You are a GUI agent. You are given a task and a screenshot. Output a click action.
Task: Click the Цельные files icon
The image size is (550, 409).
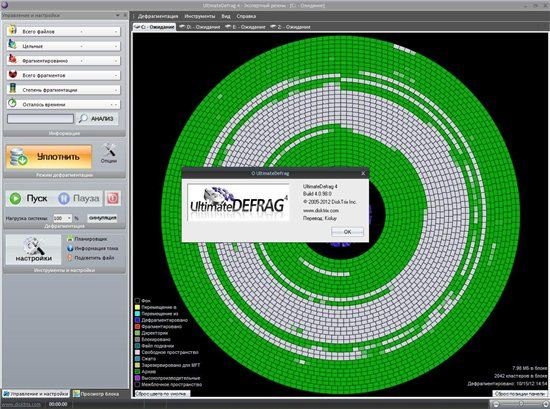(x=12, y=45)
